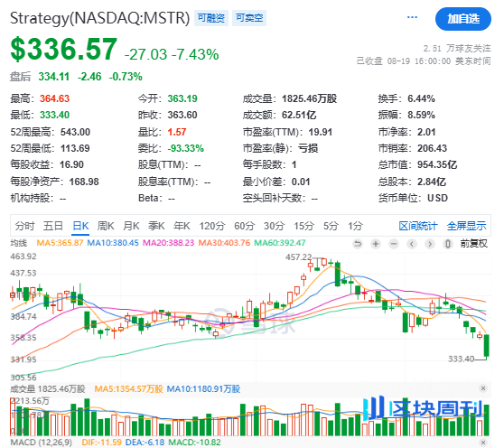
Task: Select the 季K quarterly candlestick tab
Action: click(x=156, y=226)
